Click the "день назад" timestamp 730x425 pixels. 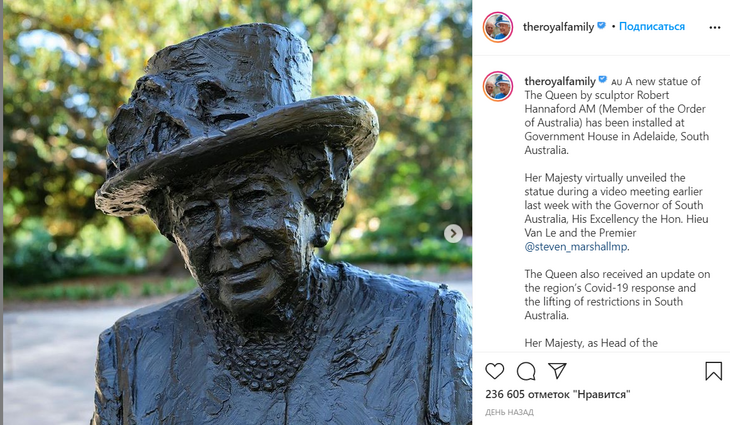pos(509,412)
